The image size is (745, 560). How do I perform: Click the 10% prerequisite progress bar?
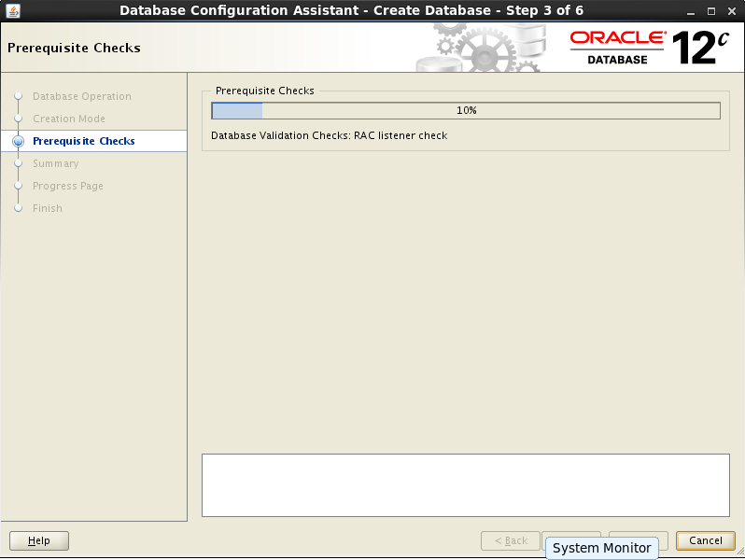pos(466,111)
